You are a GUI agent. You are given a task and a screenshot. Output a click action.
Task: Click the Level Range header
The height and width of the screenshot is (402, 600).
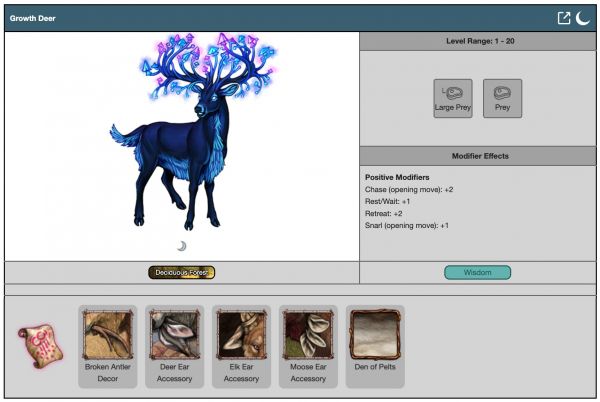point(477,41)
